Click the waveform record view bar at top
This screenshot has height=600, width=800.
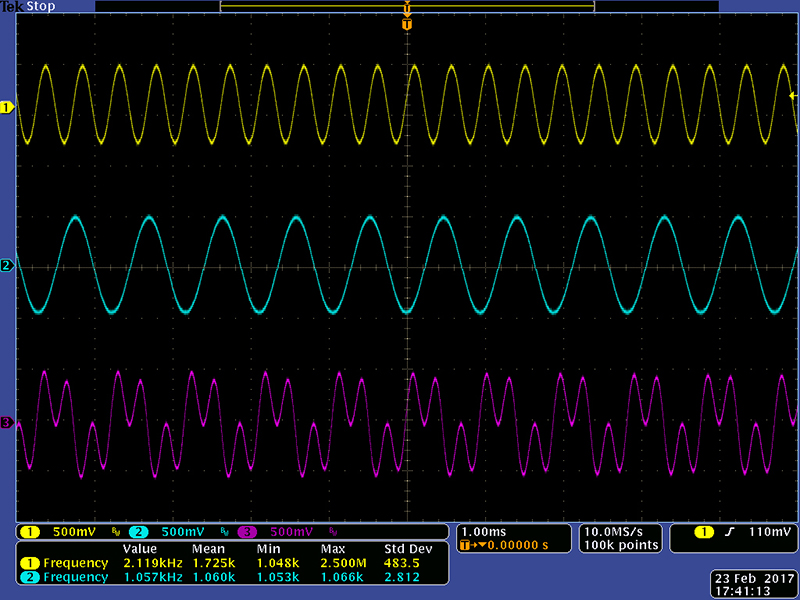click(406, 6)
